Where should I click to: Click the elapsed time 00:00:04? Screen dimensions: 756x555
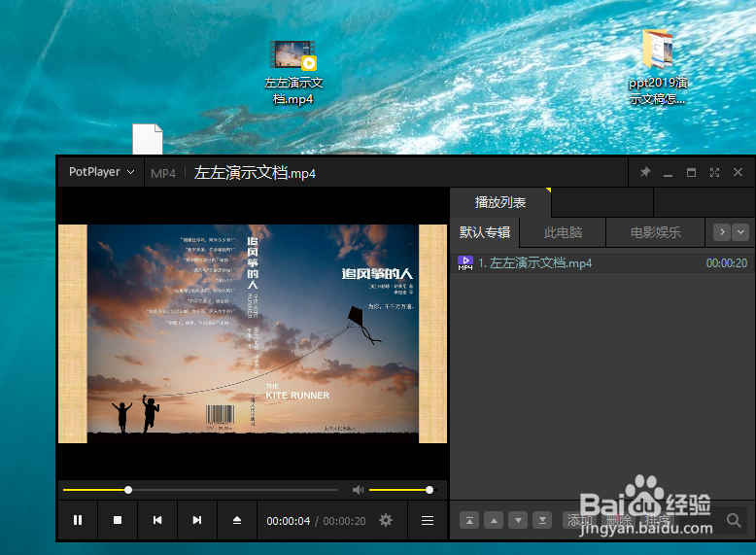point(289,521)
